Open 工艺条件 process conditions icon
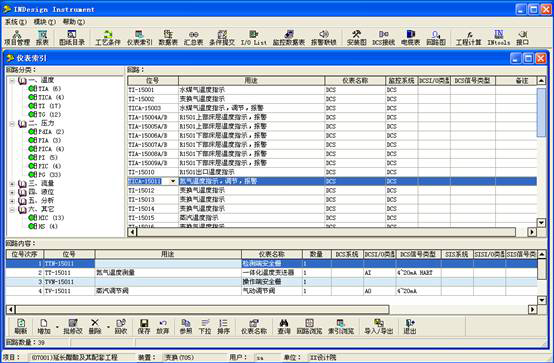This screenshot has width=554, height=363. click(108, 38)
